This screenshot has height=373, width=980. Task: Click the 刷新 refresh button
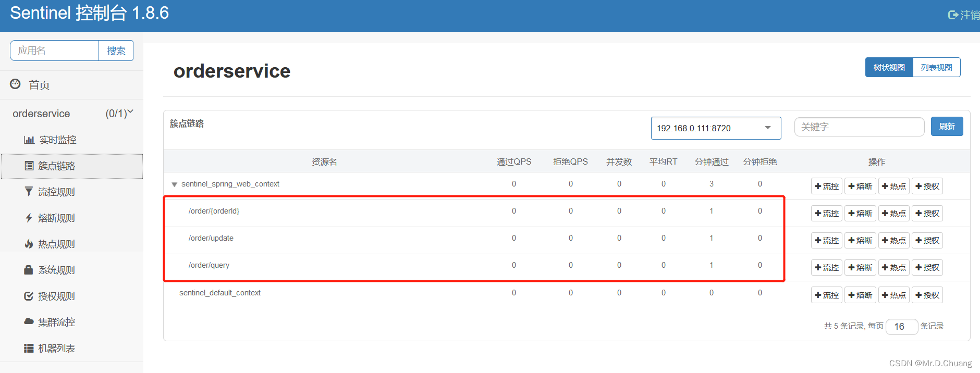(x=947, y=127)
